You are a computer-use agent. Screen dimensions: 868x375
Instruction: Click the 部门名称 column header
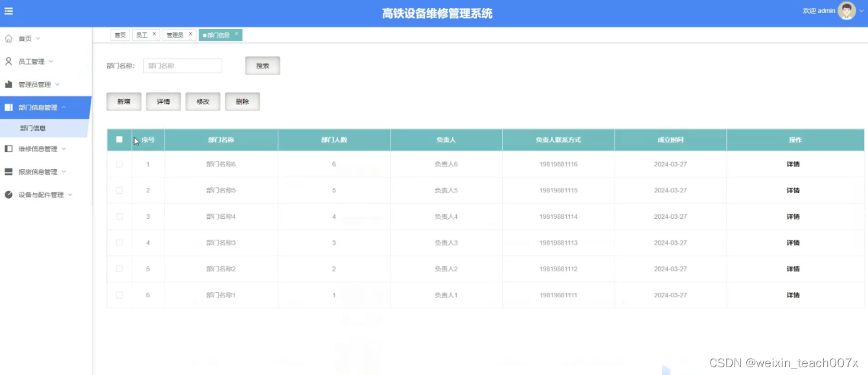pyautogui.click(x=221, y=140)
